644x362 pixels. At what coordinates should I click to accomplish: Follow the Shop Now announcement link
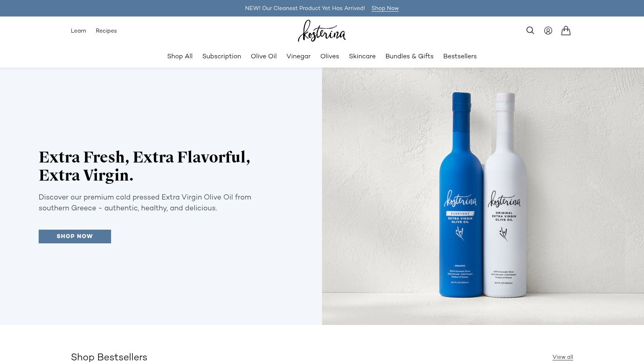point(385,8)
